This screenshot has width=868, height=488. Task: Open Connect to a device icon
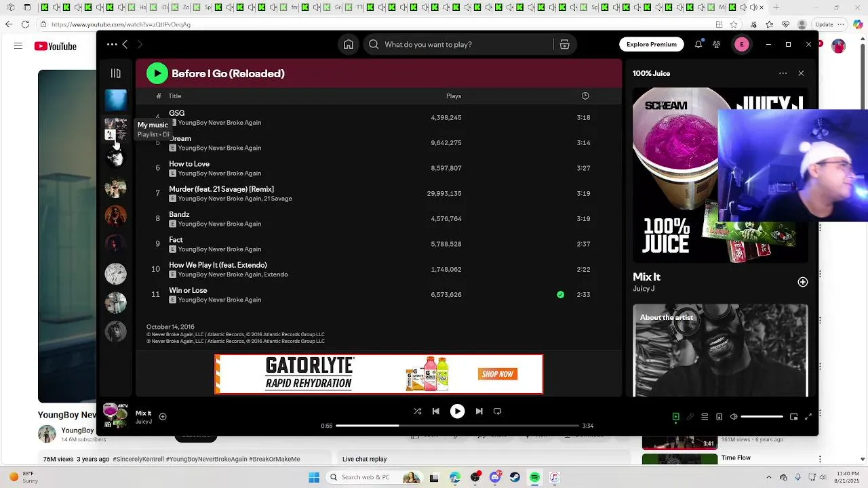[x=719, y=417]
